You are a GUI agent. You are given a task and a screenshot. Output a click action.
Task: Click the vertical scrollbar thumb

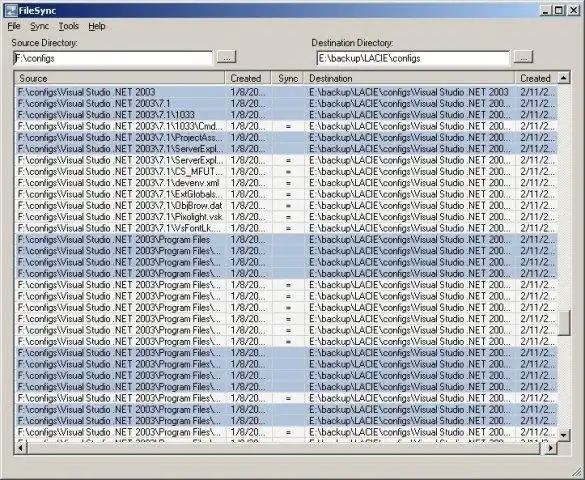click(563, 323)
